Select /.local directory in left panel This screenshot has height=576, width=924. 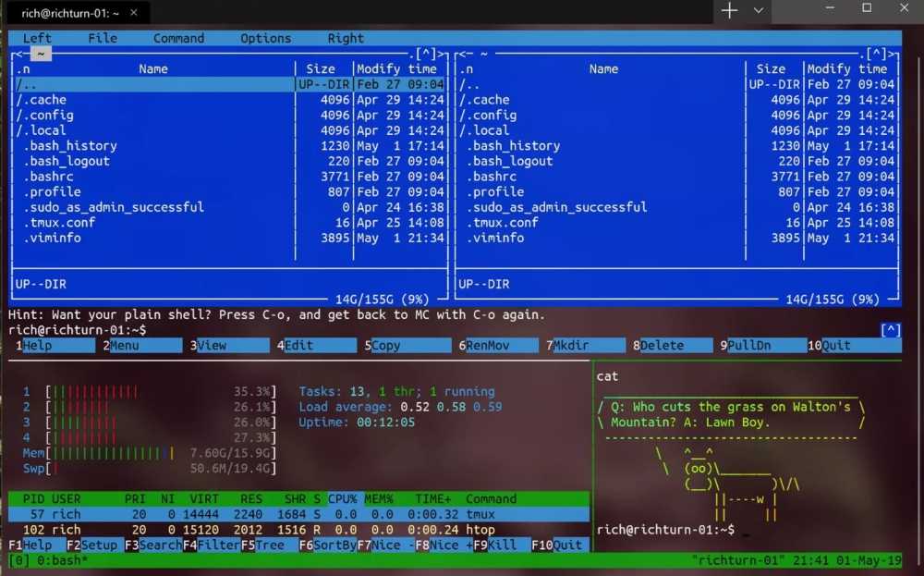tap(230, 130)
